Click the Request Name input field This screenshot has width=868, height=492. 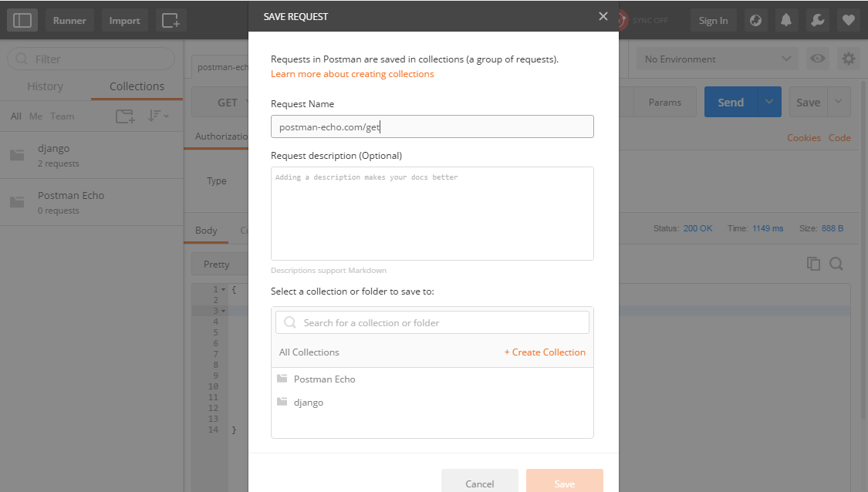[432, 126]
